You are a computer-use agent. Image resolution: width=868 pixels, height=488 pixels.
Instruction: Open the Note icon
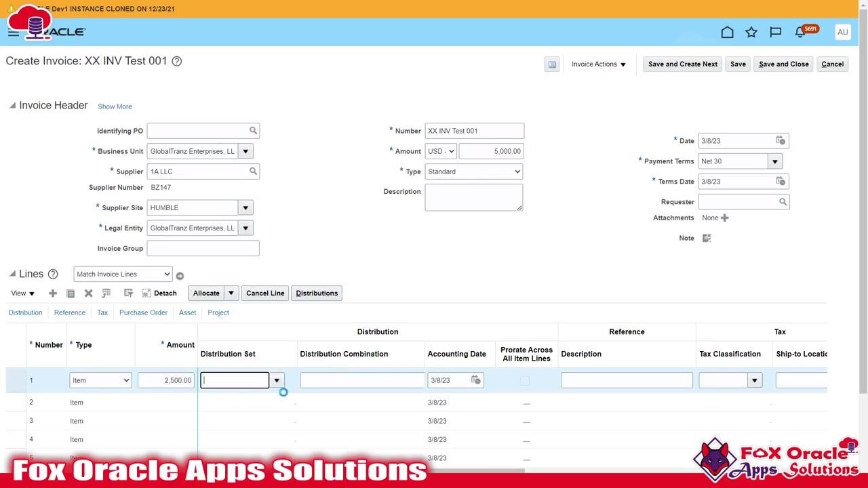point(707,238)
